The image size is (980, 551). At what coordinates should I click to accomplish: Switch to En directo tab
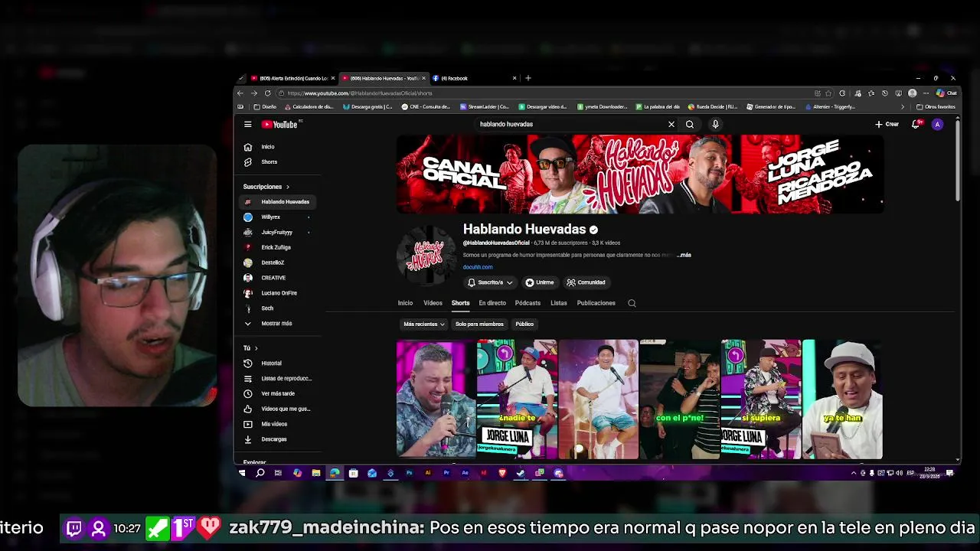tap(492, 303)
